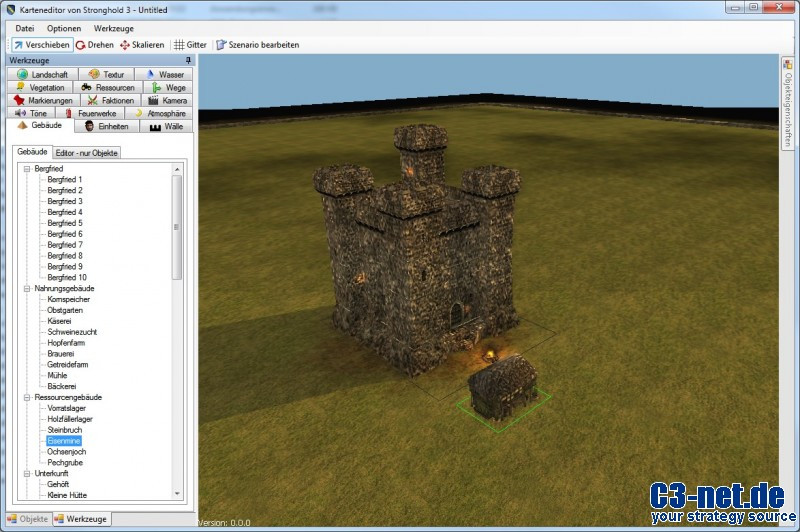Collapse the Bergfried tree node
Screen dimensions: 800x532
[27, 168]
